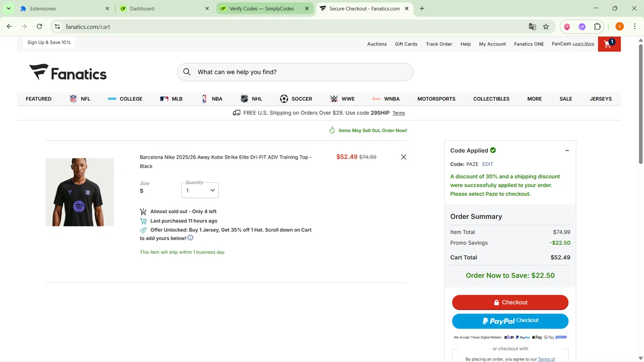Viewport: 644px width, 362px height.
Task: Click the search magnifier icon
Action: [187, 72]
